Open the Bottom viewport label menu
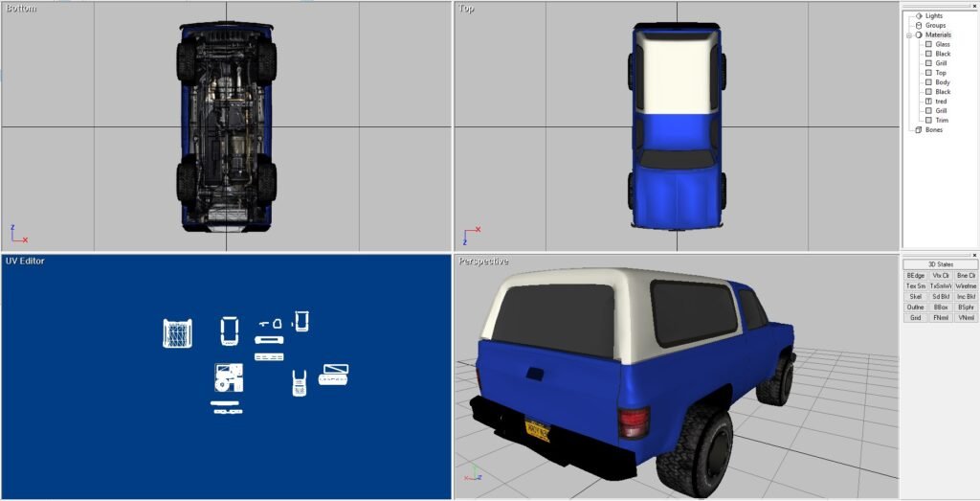 (21, 9)
